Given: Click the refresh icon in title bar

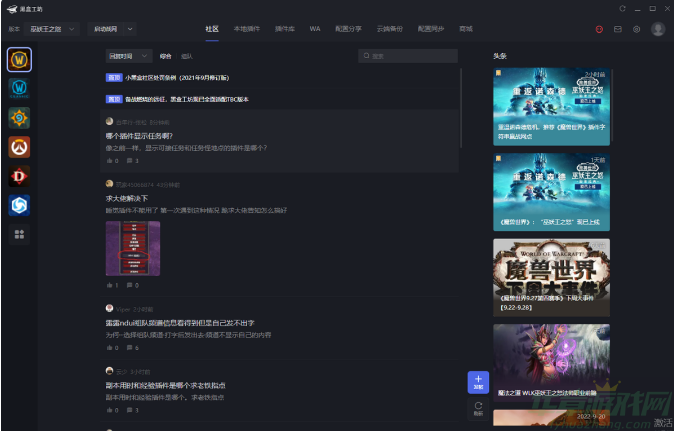Looking at the screenshot, I should tap(622, 9).
